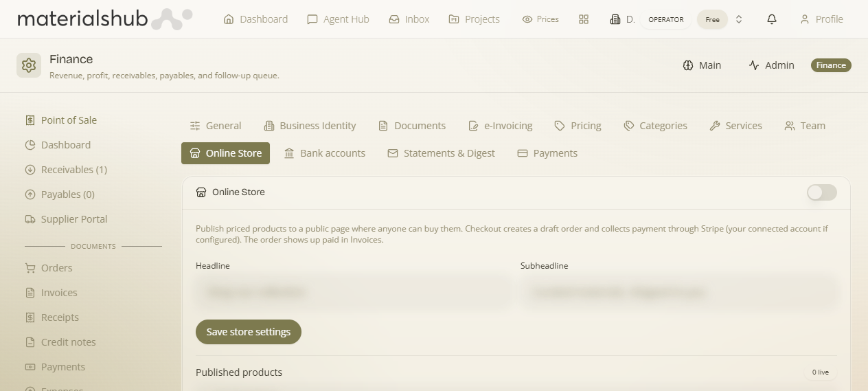Open the Payments settings tab
The width and height of the screenshot is (868, 391).
[x=547, y=153]
